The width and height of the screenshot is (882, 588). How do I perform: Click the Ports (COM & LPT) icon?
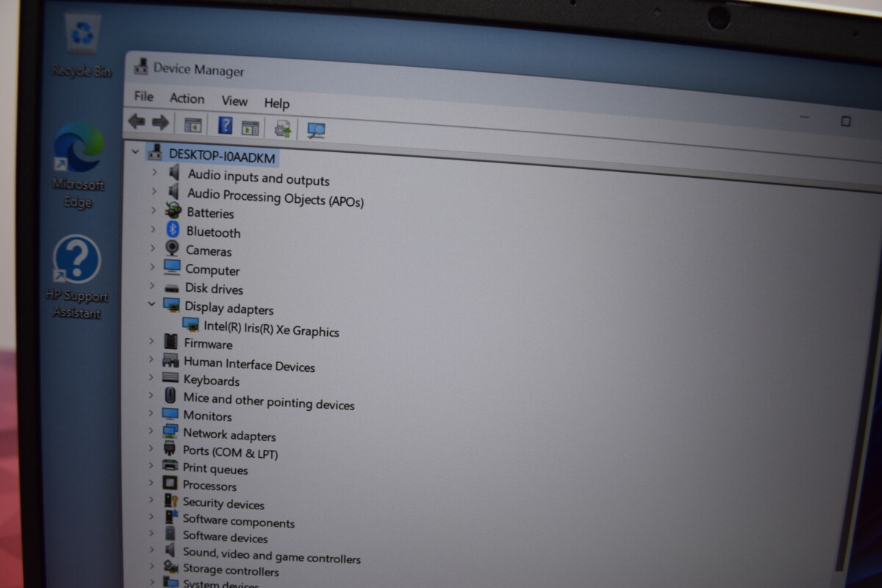tap(170, 448)
